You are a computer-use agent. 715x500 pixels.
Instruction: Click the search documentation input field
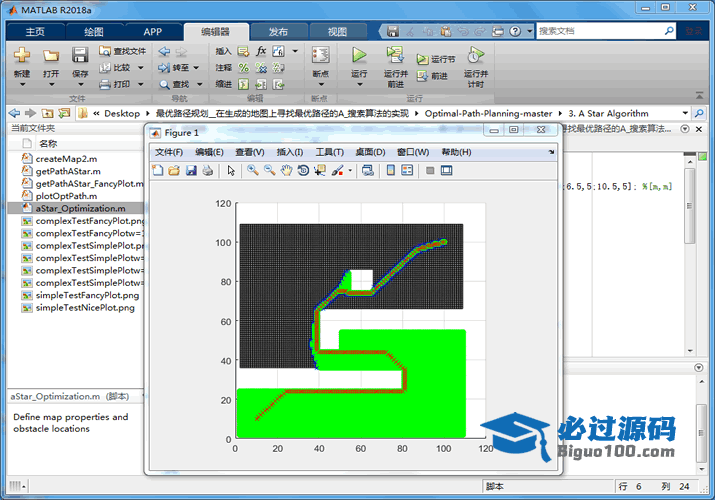600,31
